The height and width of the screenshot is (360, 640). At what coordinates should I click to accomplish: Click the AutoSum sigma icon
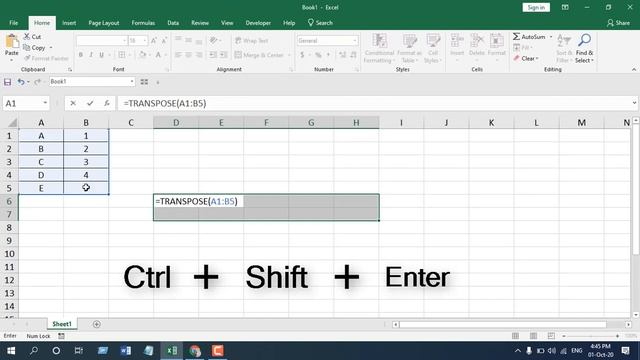tap(516, 37)
